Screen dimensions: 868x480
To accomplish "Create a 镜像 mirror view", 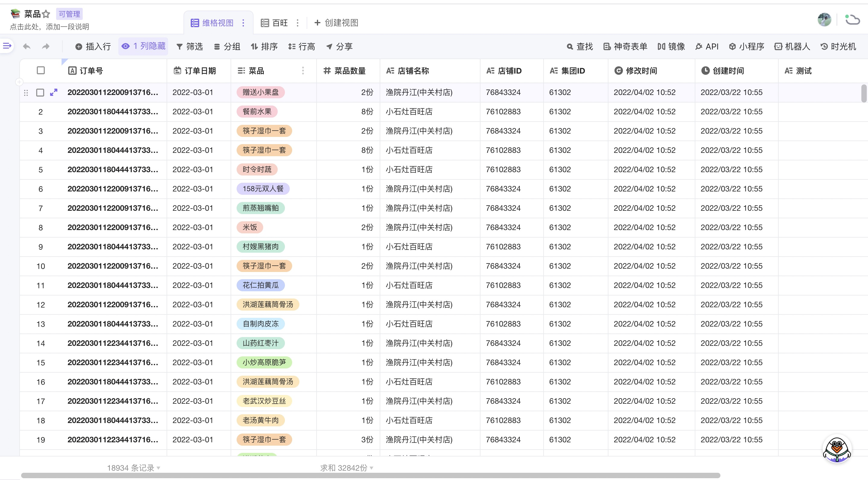I will (671, 46).
